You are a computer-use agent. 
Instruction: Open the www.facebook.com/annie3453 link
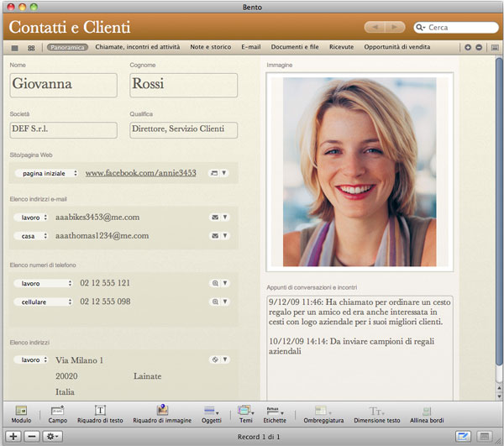140,173
